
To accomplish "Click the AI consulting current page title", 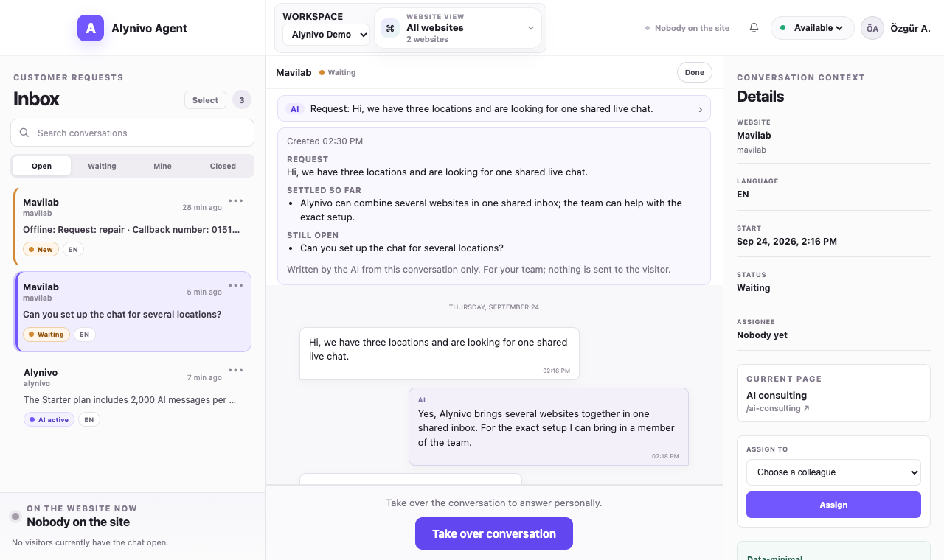I will click(777, 395).
